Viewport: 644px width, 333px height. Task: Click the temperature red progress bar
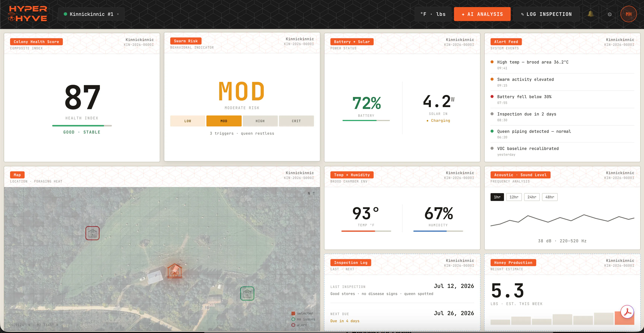[x=366, y=231]
